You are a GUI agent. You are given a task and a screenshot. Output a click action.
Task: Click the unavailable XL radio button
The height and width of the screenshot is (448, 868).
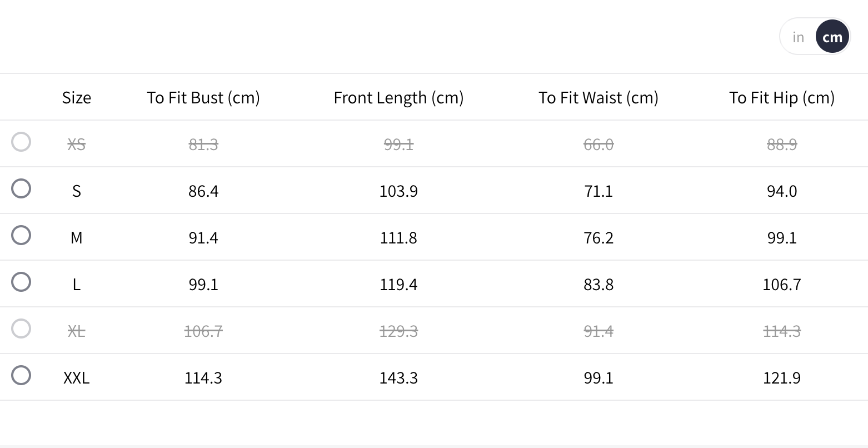pos(21,328)
